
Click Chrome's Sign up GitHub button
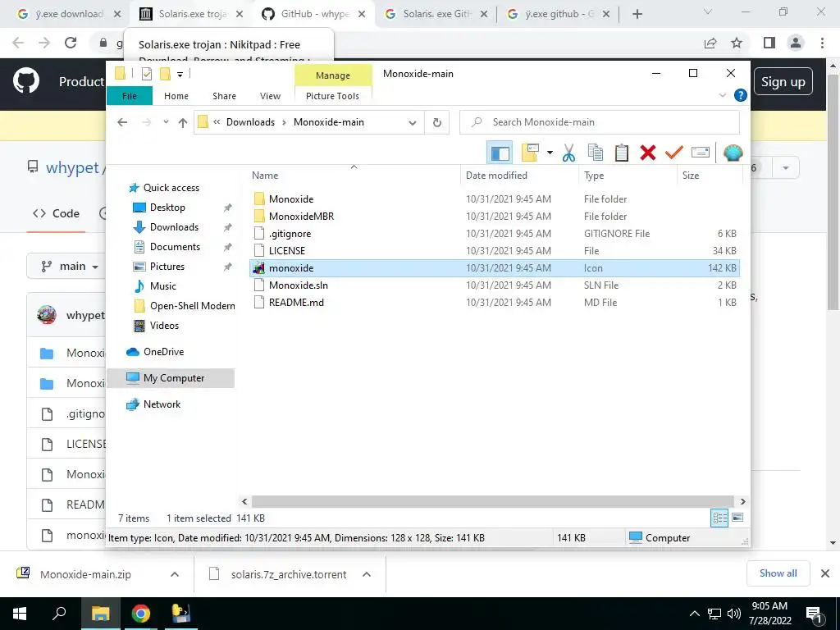[x=783, y=82]
